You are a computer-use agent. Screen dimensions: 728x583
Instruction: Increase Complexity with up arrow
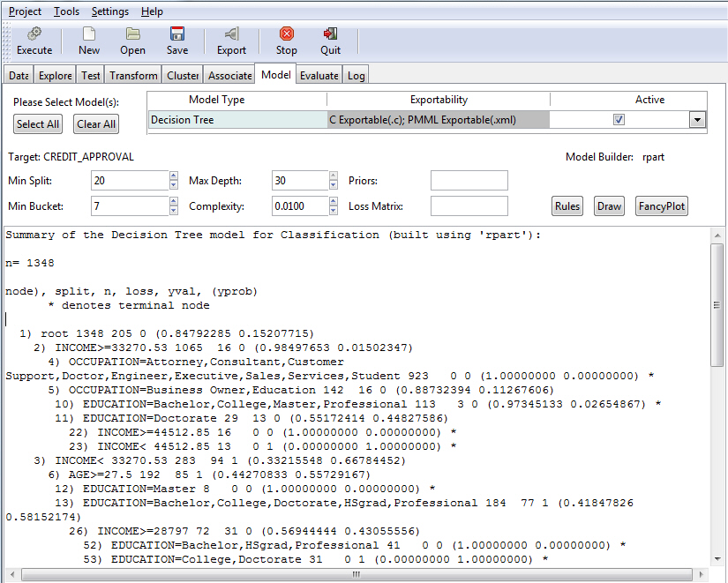point(334,201)
